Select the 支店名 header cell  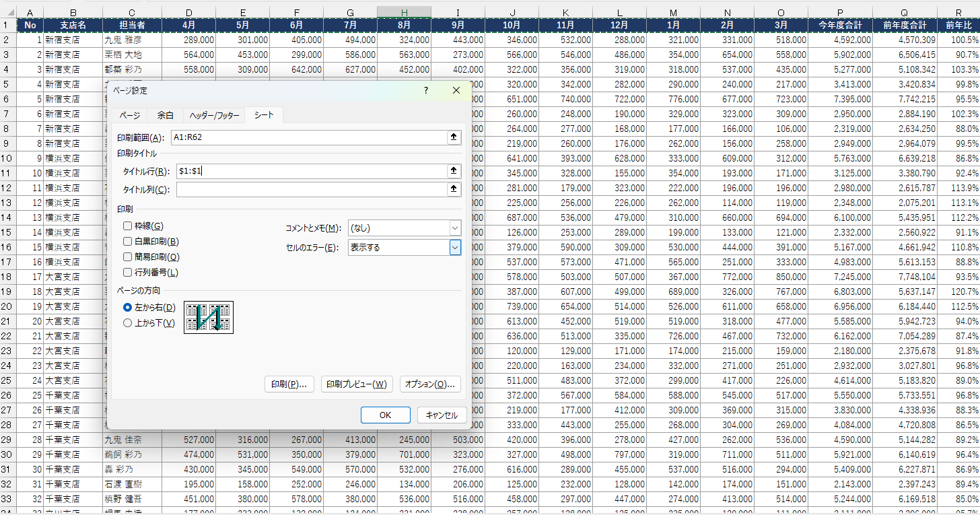[x=73, y=26]
